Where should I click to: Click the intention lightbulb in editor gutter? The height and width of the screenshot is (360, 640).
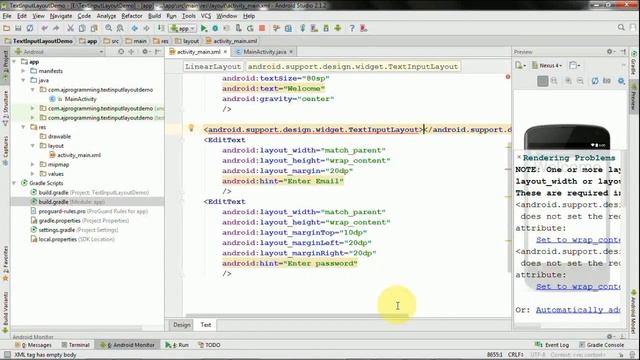[191, 128]
